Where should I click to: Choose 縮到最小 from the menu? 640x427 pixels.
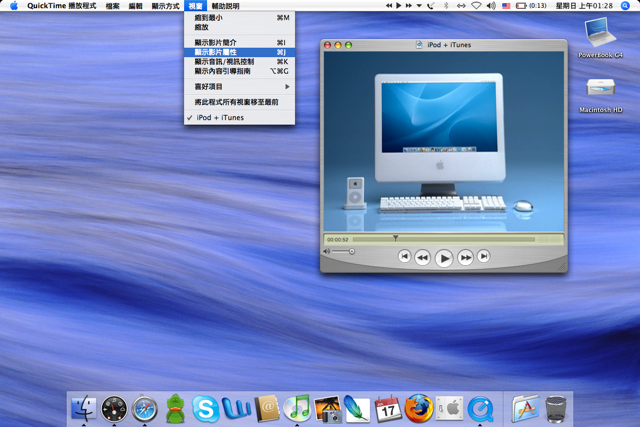239,18
